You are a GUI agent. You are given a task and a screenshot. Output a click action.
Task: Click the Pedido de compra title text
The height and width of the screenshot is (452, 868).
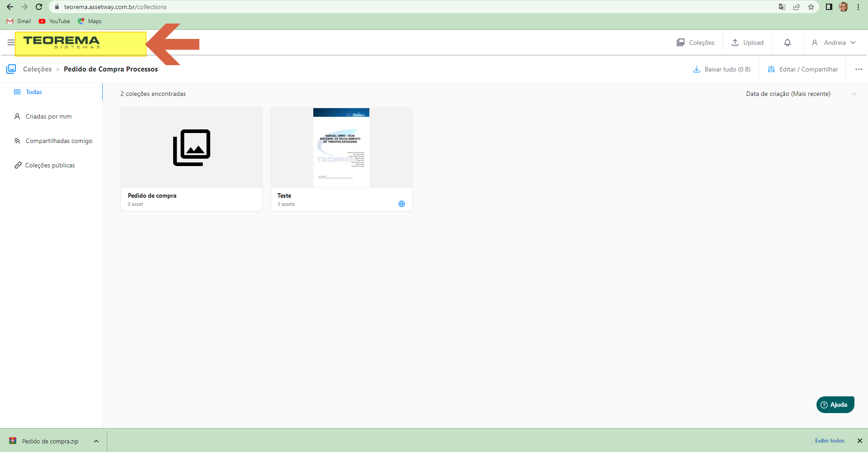tap(152, 195)
